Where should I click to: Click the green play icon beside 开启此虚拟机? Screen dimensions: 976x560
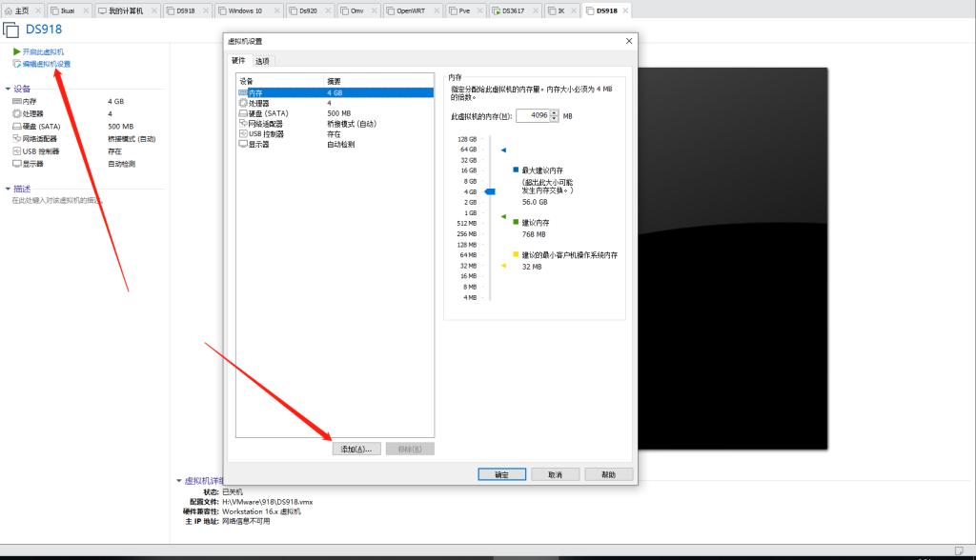(x=17, y=51)
